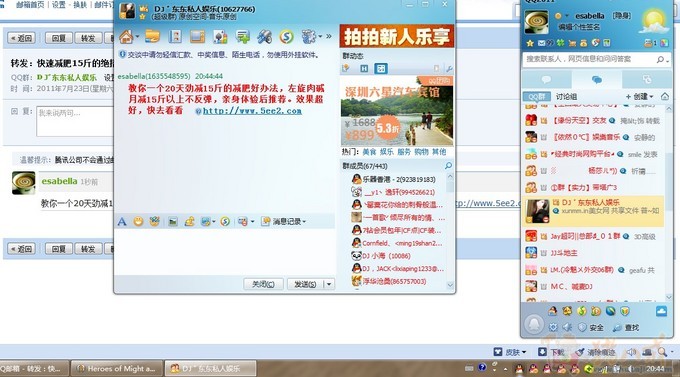Click the 我来说两句 reply box in mail page

(x=75, y=121)
